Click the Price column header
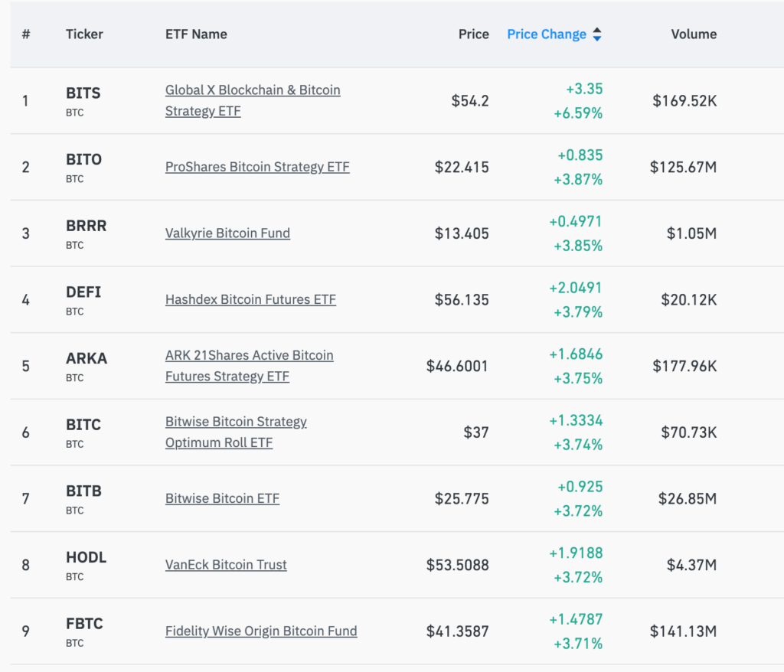 point(473,34)
